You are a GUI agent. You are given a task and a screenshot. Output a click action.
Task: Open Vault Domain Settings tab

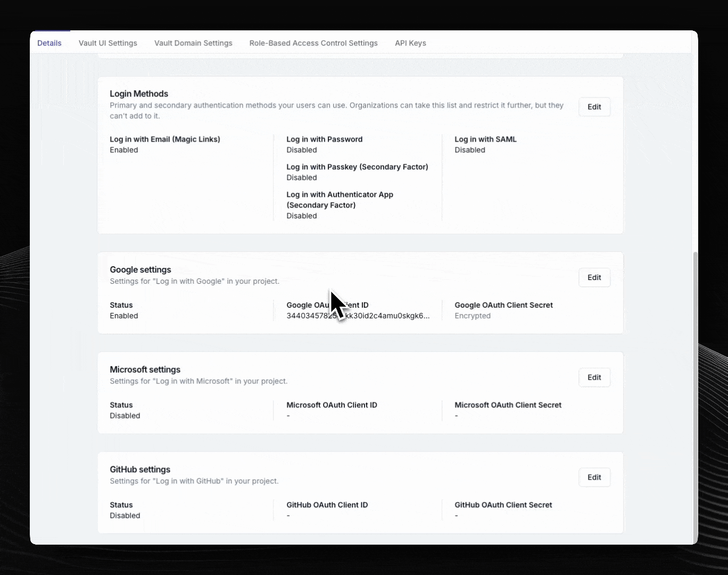pos(193,43)
